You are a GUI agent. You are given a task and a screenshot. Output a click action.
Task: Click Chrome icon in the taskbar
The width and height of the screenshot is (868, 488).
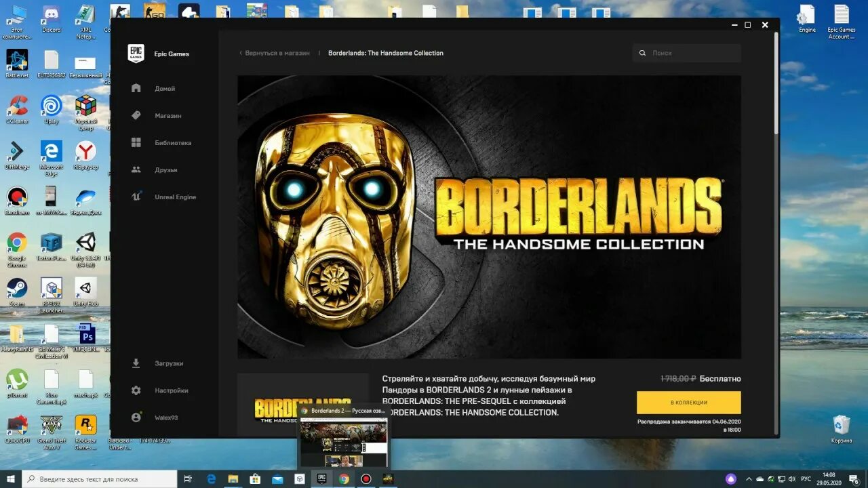click(x=344, y=479)
